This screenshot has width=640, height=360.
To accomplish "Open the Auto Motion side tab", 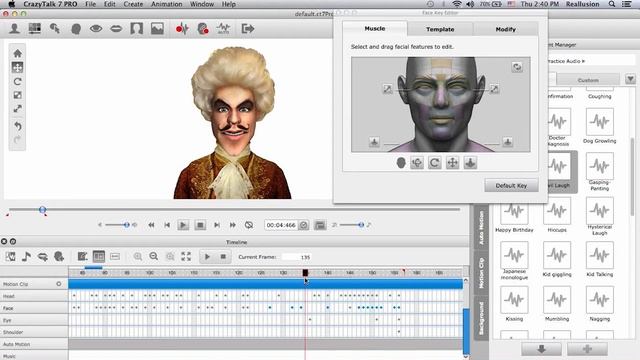I will [481, 227].
